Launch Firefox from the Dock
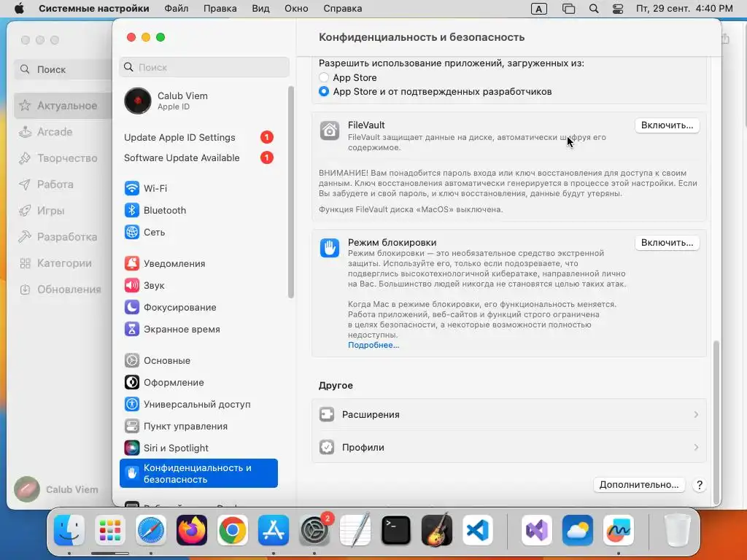The image size is (747, 560). (192, 530)
